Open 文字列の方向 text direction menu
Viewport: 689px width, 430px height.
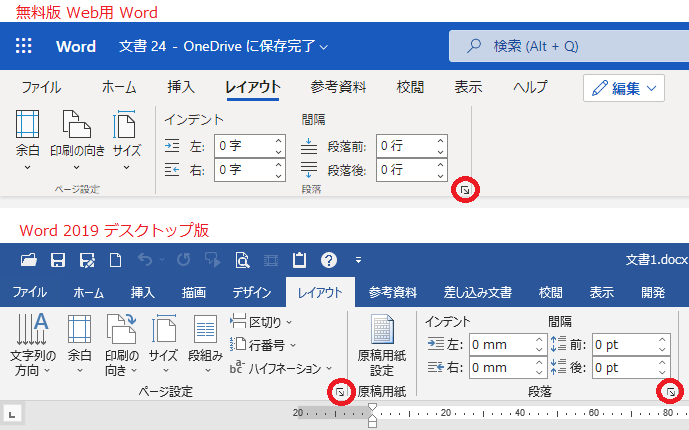click(33, 345)
